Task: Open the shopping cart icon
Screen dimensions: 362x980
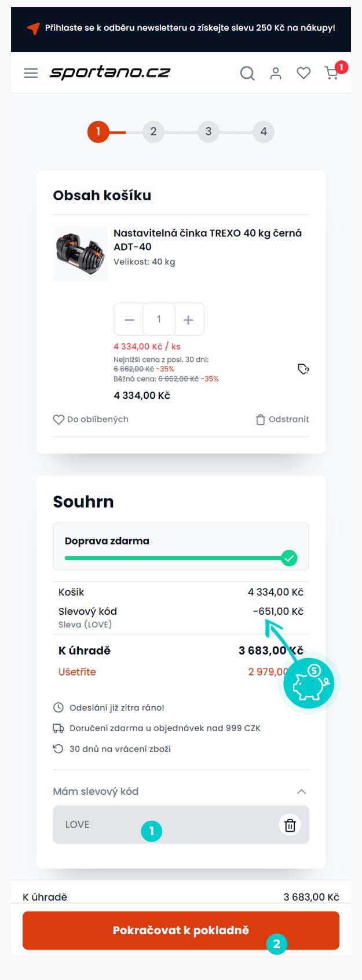Action: (x=332, y=73)
